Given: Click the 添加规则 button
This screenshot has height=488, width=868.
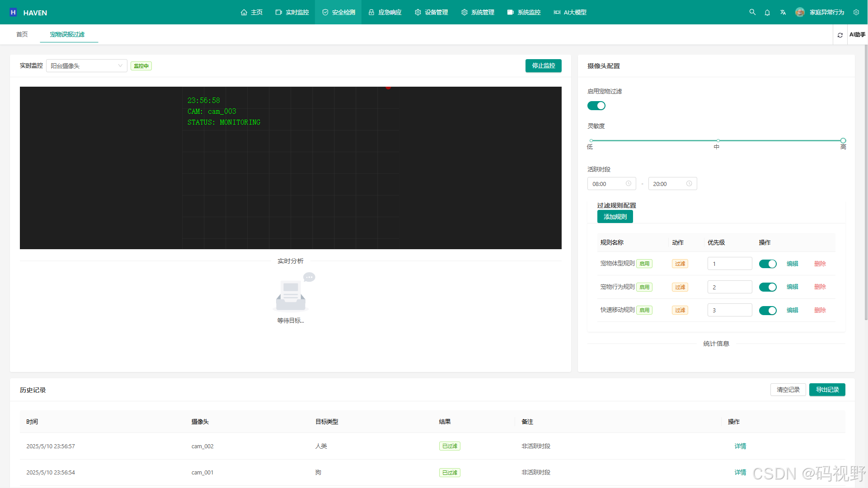Looking at the screenshot, I should pos(615,217).
